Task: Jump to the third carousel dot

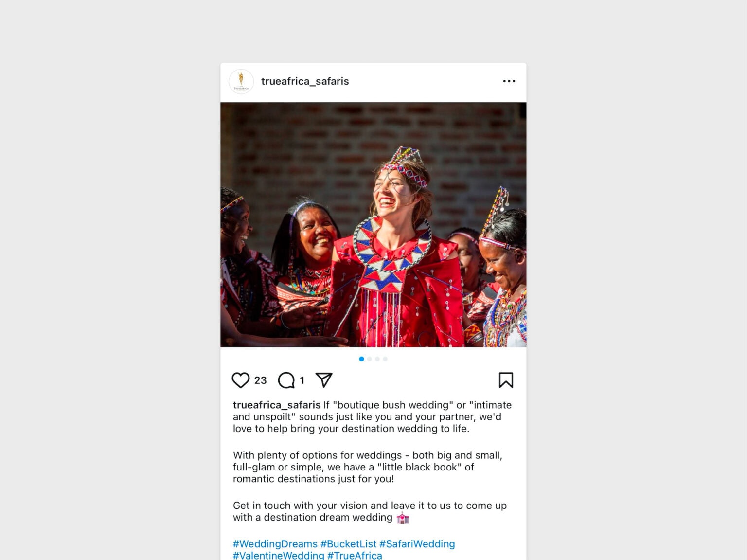Action: tap(377, 359)
